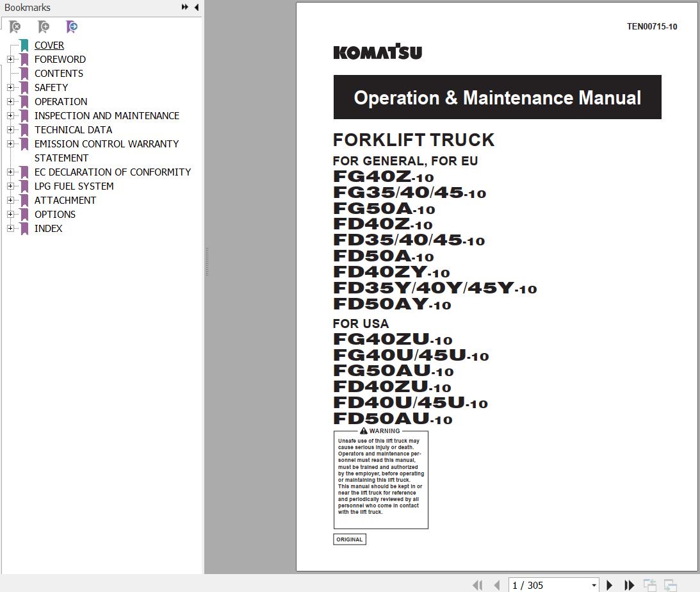Image resolution: width=700 pixels, height=592 pixels.
Task: Collapse the Bookmarks panel with the arrow
Action: coord(197,7)
